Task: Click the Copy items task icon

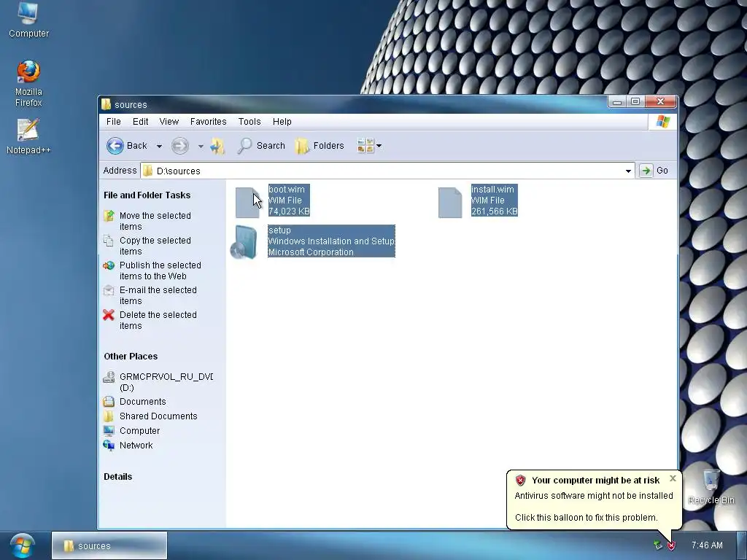Action: pos(109,241)
